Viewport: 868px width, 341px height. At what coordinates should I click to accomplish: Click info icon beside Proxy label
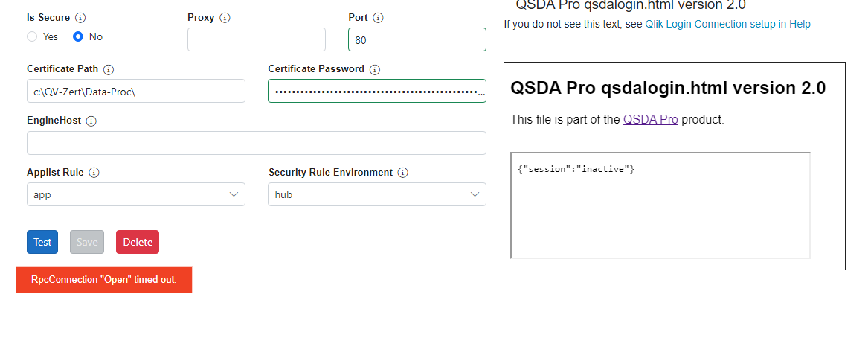pyautogui.click(x=225, y=17)
